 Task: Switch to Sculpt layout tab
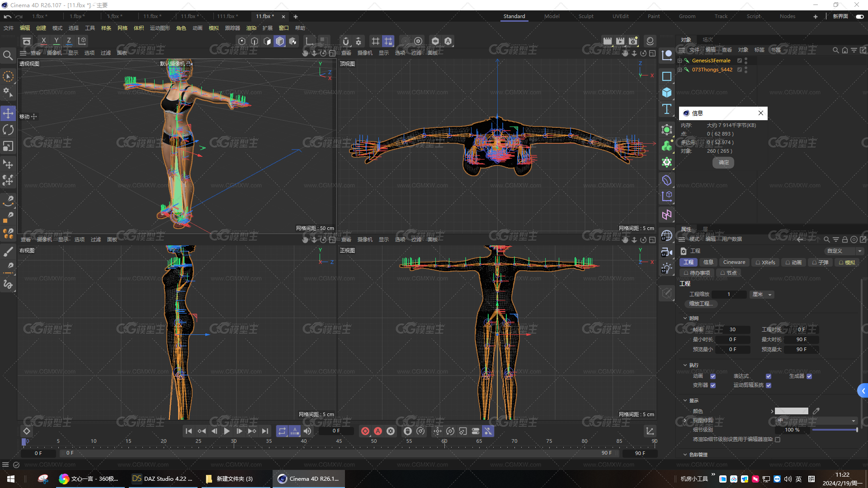[x=586, y=16]
